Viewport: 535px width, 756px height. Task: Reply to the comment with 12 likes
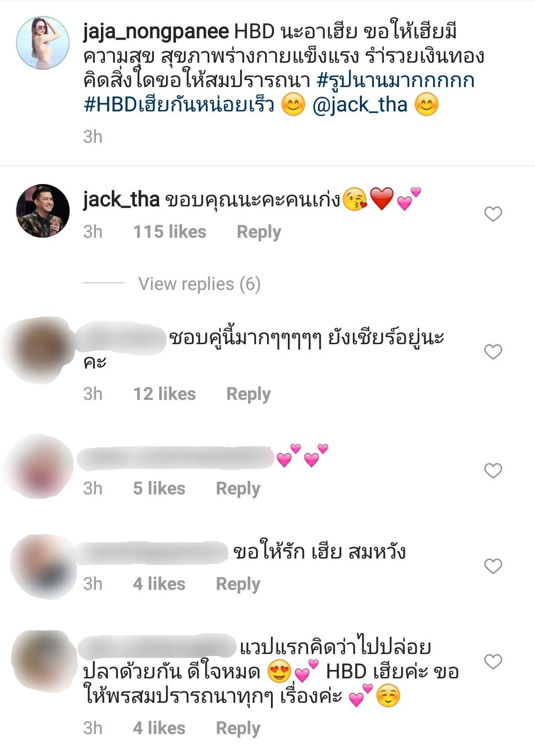click(x=249, y=394)
